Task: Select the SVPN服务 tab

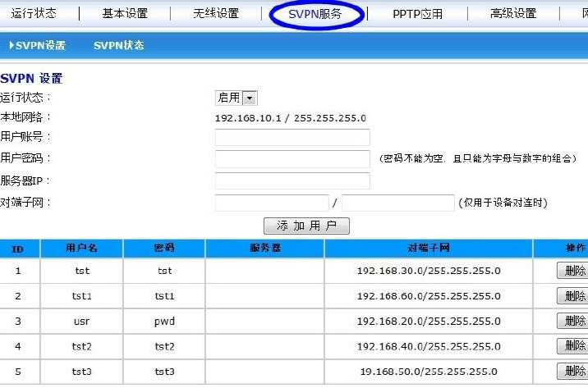Action: [315, 14]
